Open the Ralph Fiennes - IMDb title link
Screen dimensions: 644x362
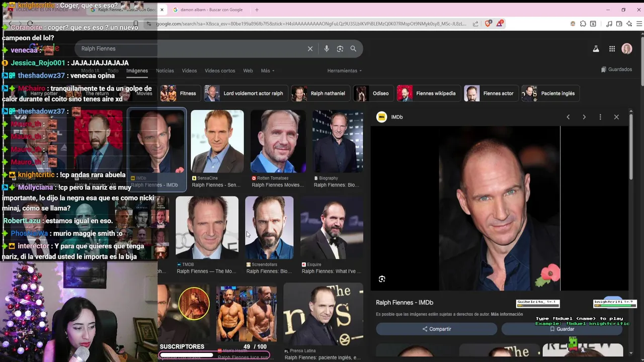click(405, 303)
